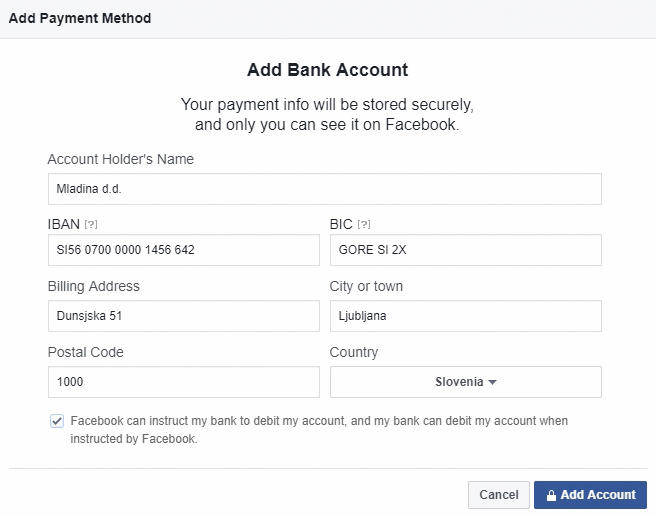The width and height of the screenshot is (656, 516).
Task: Click the BIC field containing GORE SI 2X
Action: pyautogui.click(x=466, y=250)
